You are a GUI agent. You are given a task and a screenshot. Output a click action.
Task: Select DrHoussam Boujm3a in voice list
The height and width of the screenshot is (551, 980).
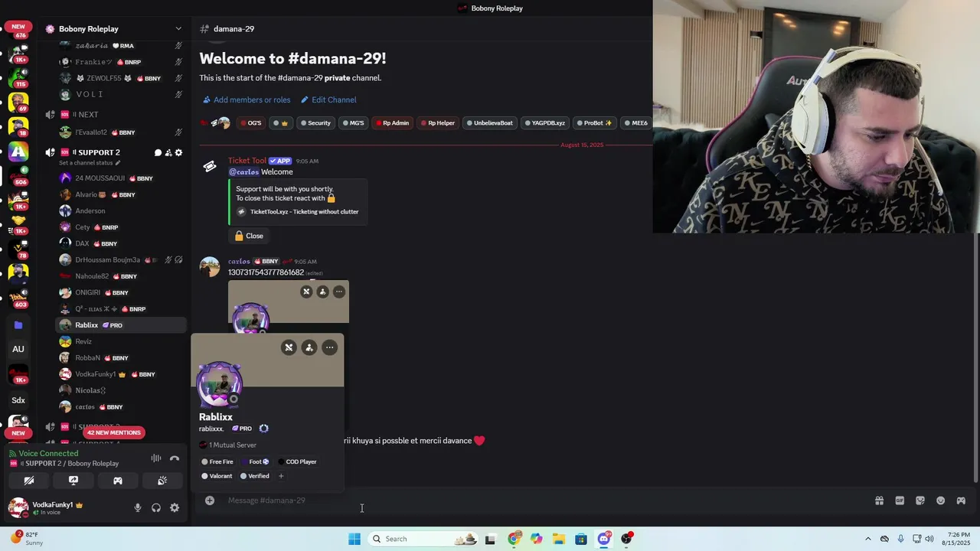pyautogui.click(x=121, y=260)
